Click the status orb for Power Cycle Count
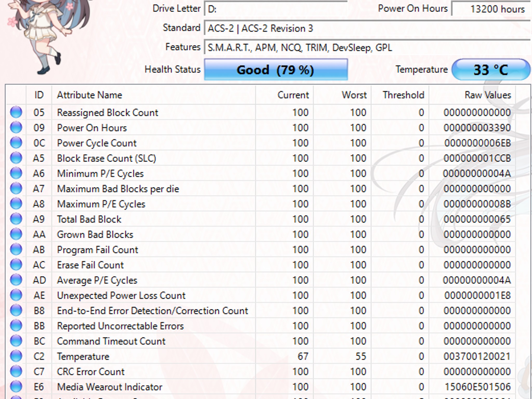 16,143
